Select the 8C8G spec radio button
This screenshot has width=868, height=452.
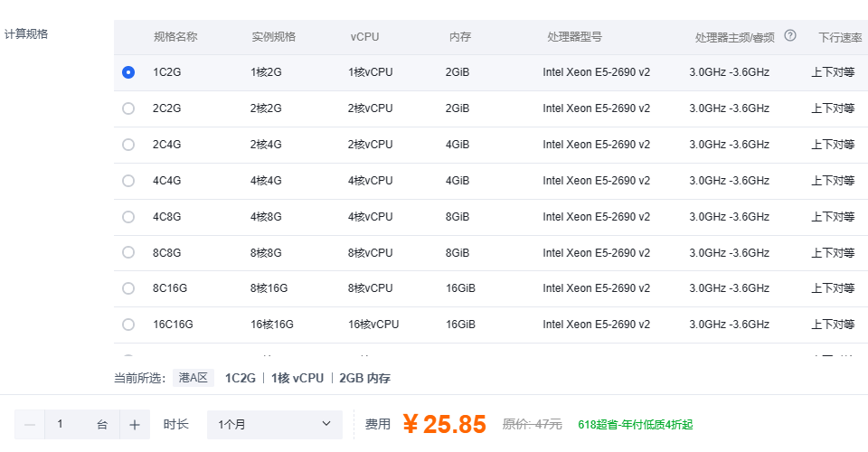coord(128,253)
